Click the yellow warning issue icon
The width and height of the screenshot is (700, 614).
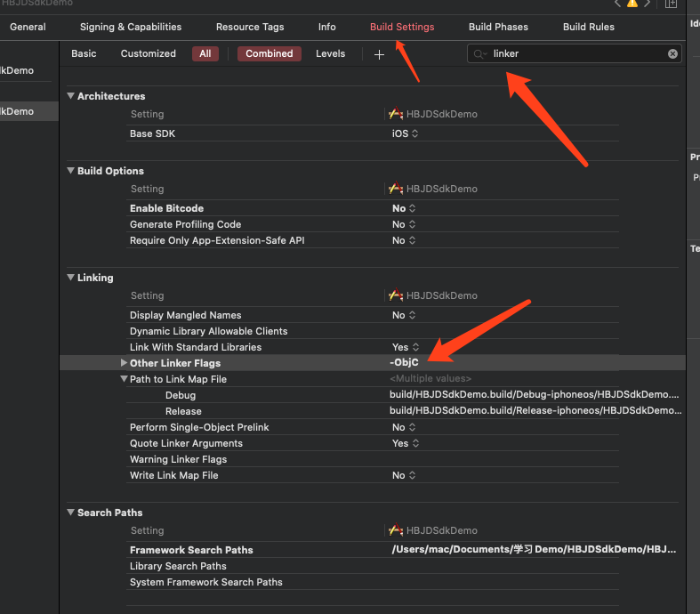(x=632, y=4)
